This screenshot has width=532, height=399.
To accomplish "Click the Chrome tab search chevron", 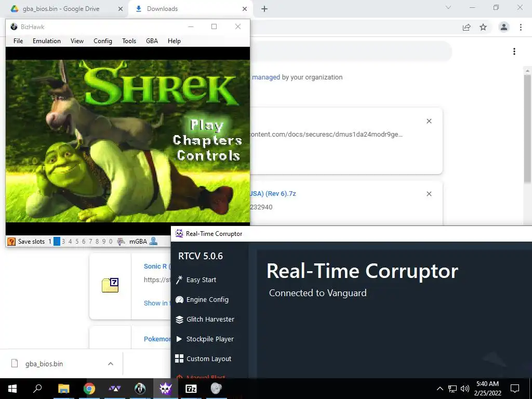I will (448, 7).
